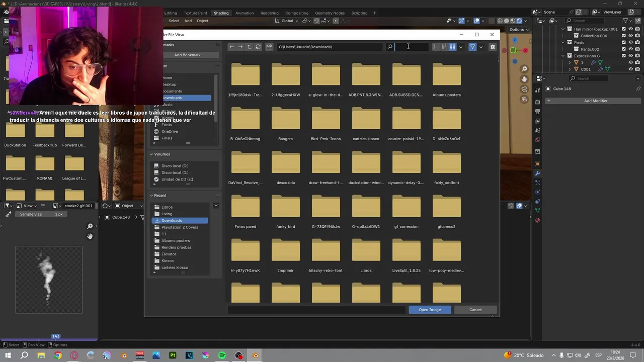Viewport: 644px width, 362px height.
Task: Toggle the file browser options gear
Action: point(493,47)
